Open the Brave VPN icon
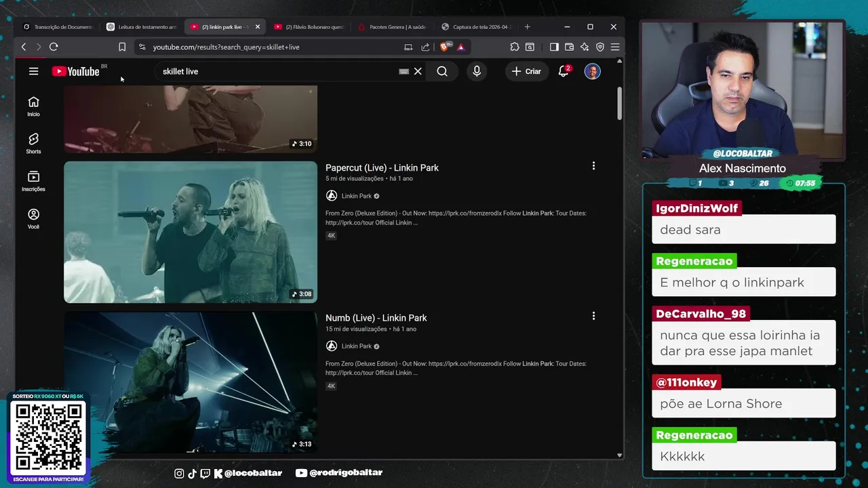This screenshot has height=488, width=868. coord(600,47)
